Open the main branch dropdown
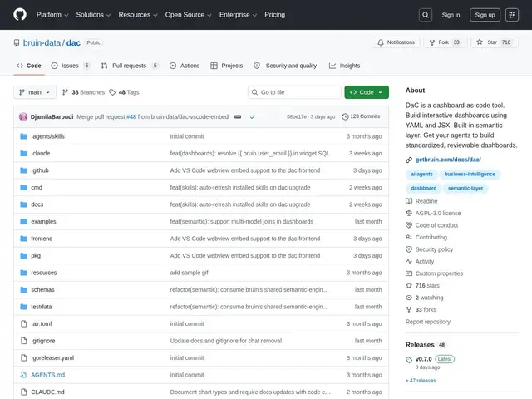 [x=35, y=92]
